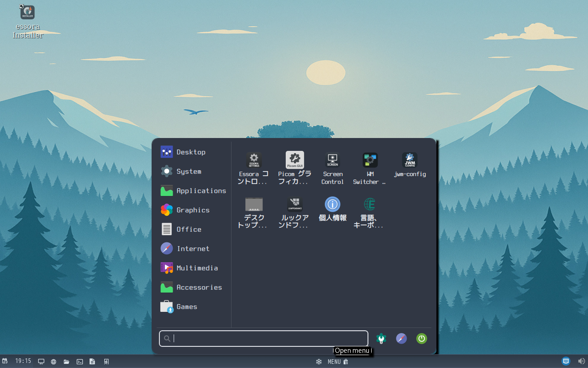Viewport: 588px width, 368px height.
Task: Click the volume speaker tray icon
Action: (x=581, y=361)
